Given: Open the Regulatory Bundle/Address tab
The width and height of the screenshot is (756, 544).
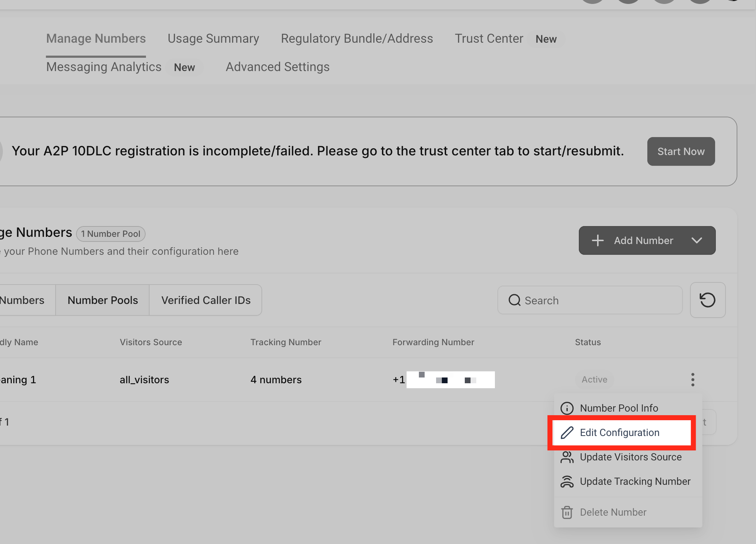Looking at the screenshot, I should pos(356,38).
